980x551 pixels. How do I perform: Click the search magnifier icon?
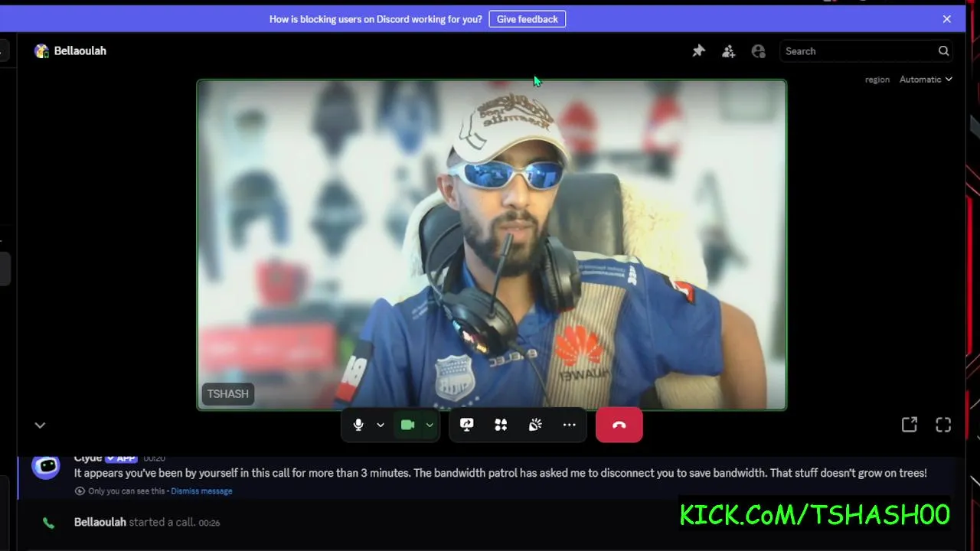pyautogui.click(x=944, y=51)
